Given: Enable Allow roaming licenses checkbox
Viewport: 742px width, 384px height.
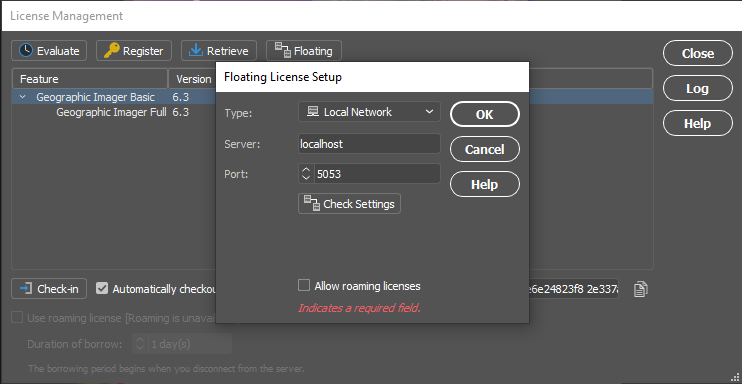Looking at the screenshot, I should [304, 286].
